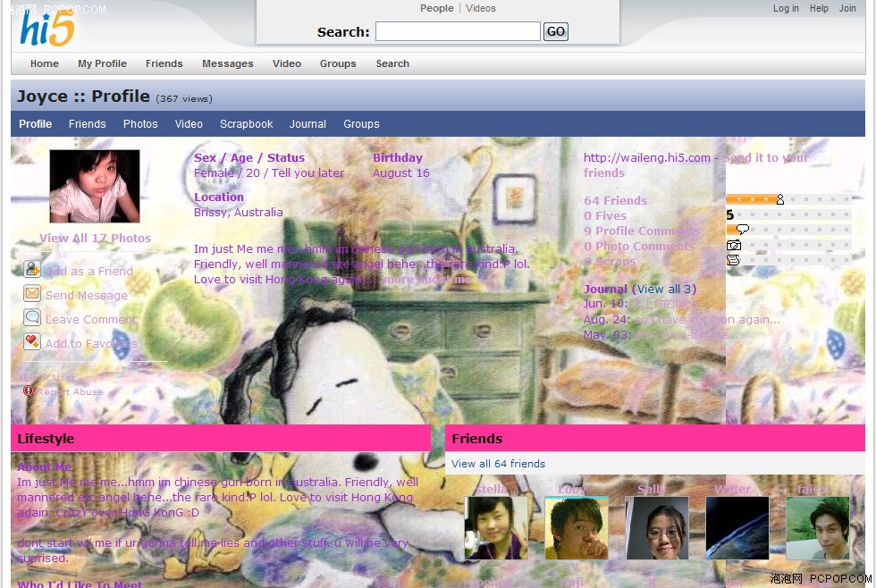Open the 0 Photo Comments link

pos(639,246)
